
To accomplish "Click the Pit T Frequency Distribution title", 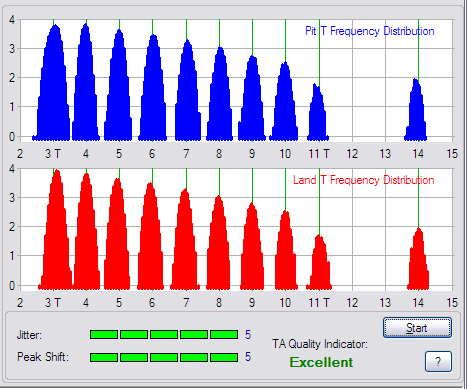I will click(370, 31).
